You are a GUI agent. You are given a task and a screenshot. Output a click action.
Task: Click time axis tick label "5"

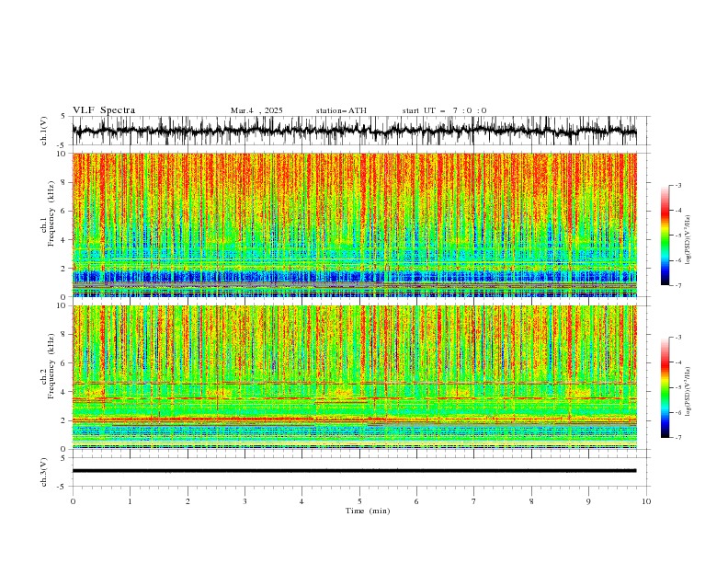[359, 501]
